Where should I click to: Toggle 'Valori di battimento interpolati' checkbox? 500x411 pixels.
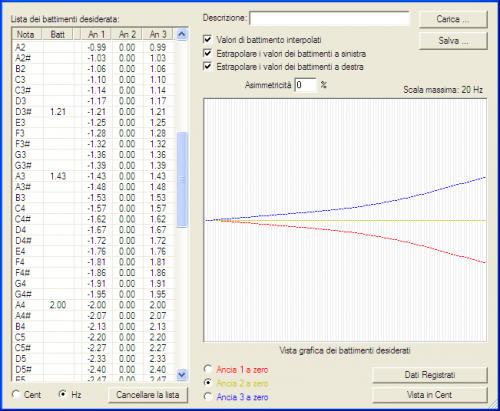point(207,39)
